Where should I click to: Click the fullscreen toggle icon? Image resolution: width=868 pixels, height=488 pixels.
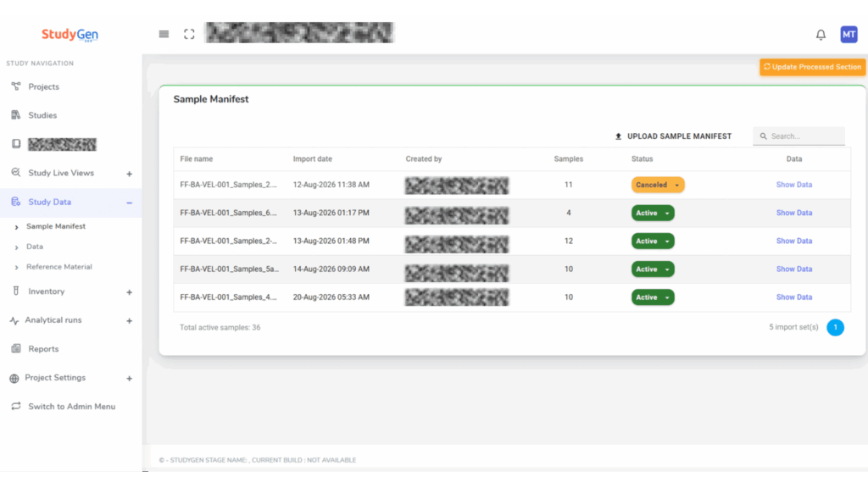point(189,34)
